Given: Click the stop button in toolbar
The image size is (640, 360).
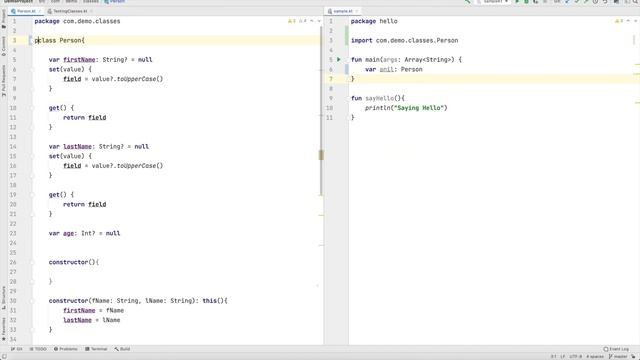Looking at the screenshot, I should (545, 2).
